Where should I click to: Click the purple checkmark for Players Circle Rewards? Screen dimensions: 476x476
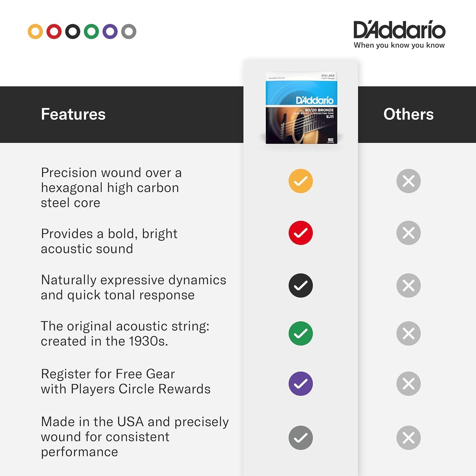(300, 384)
